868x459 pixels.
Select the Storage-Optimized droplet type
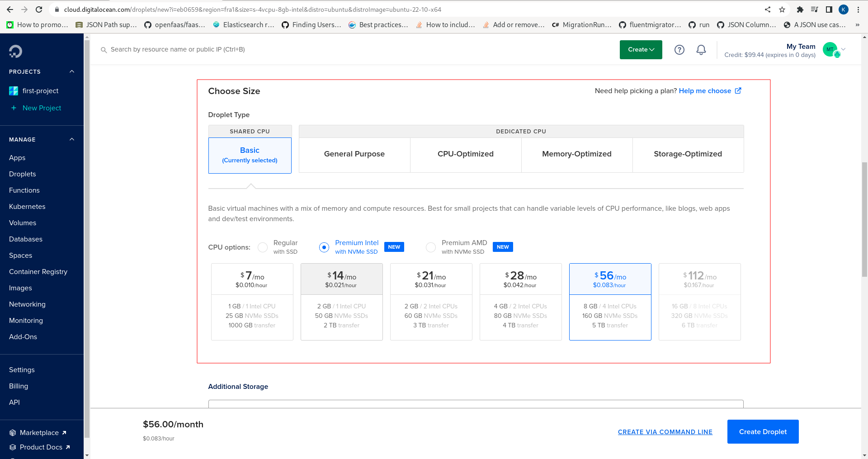click(688, 154)
